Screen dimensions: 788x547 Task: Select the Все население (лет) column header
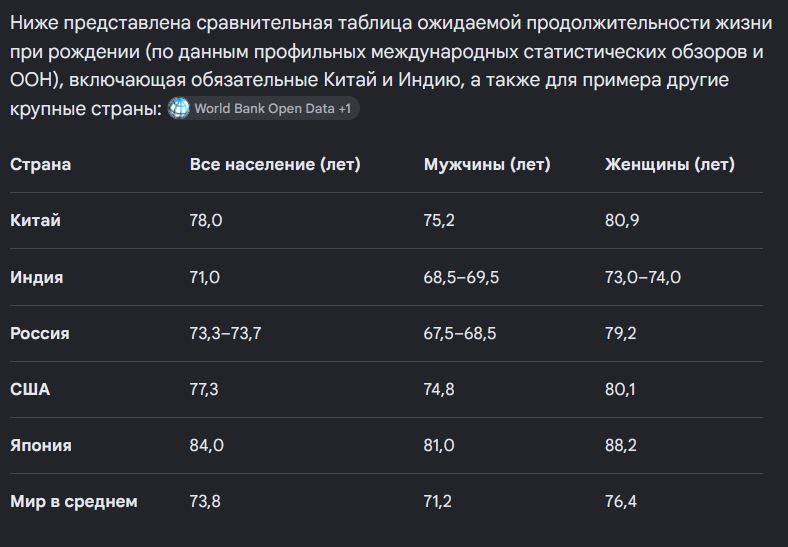coord(275,164)
